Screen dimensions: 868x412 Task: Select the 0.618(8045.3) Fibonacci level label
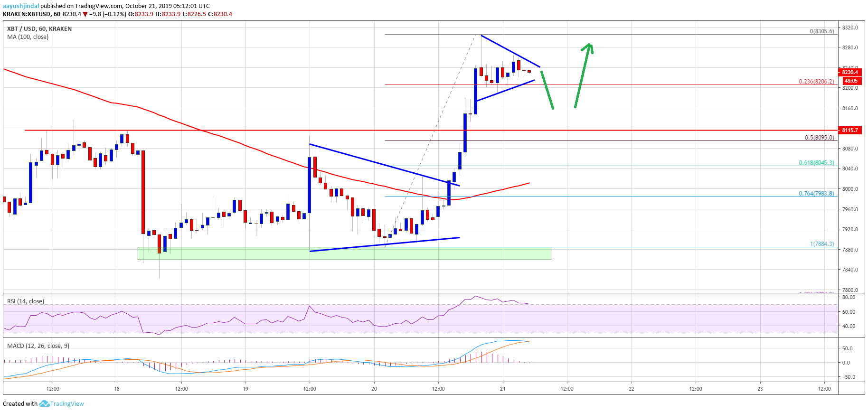coord(816,163)
